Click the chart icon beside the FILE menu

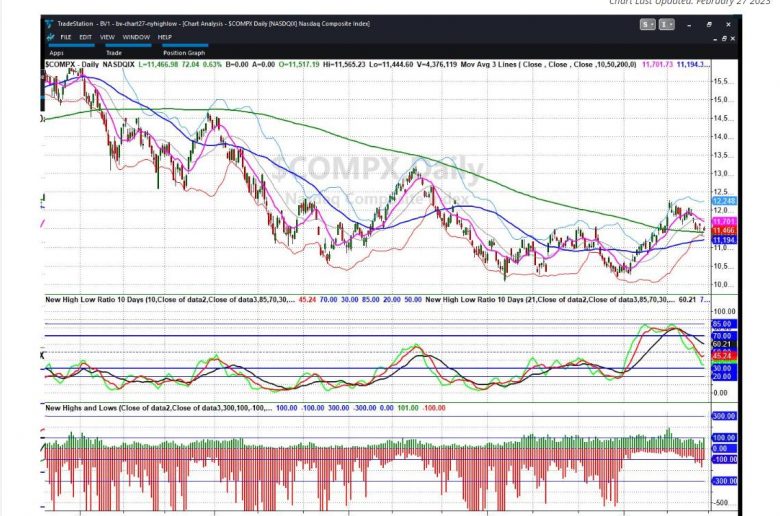click(50, 37)
